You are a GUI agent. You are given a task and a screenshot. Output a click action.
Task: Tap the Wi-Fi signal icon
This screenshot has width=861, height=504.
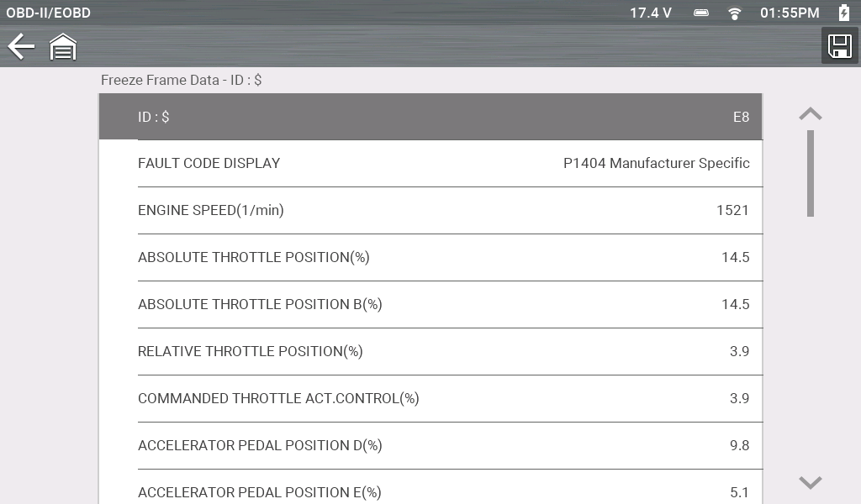(x=735, y=13)
